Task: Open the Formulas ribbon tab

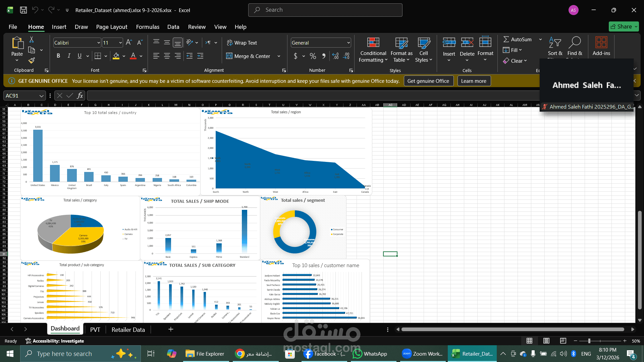Action: tap(148, 27)
